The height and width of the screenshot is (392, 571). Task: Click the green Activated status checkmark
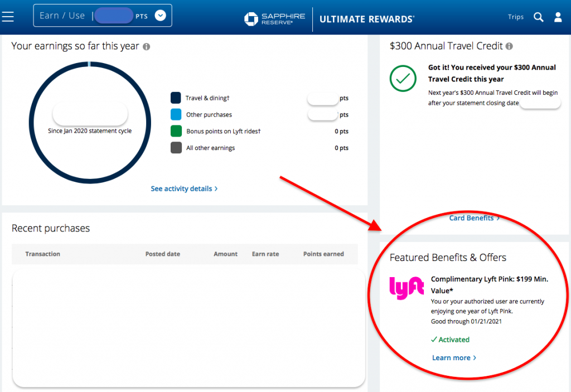[434, 340]
